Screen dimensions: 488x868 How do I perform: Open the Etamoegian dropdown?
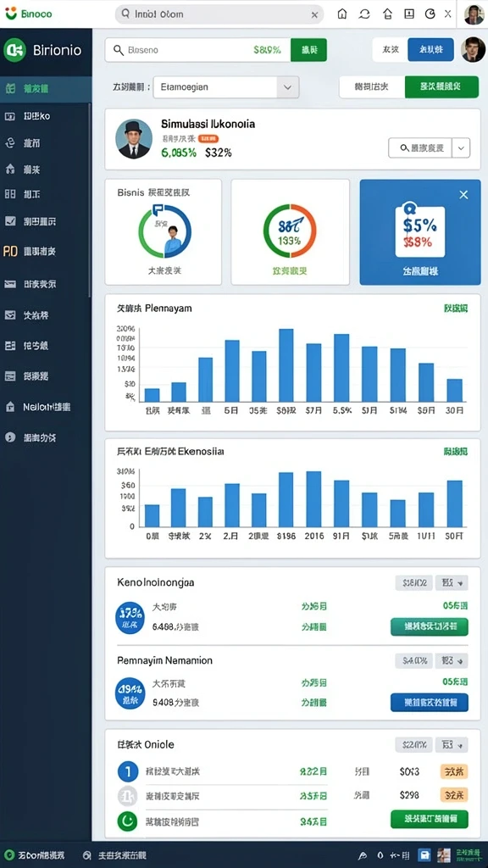pos(226,87)
